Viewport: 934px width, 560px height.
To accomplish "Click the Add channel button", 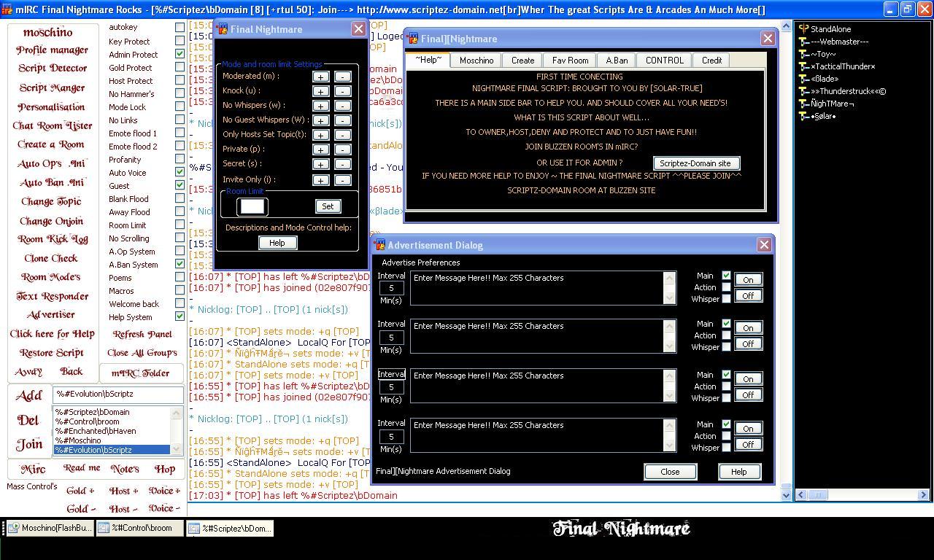I will 29,395.
